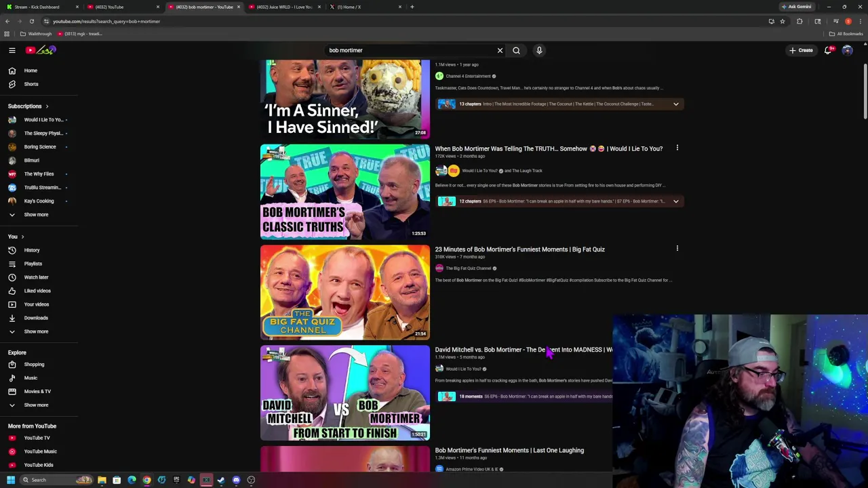Reload the page in Chrome
Viewport: 868px width, 488px height.
(31, 21)
